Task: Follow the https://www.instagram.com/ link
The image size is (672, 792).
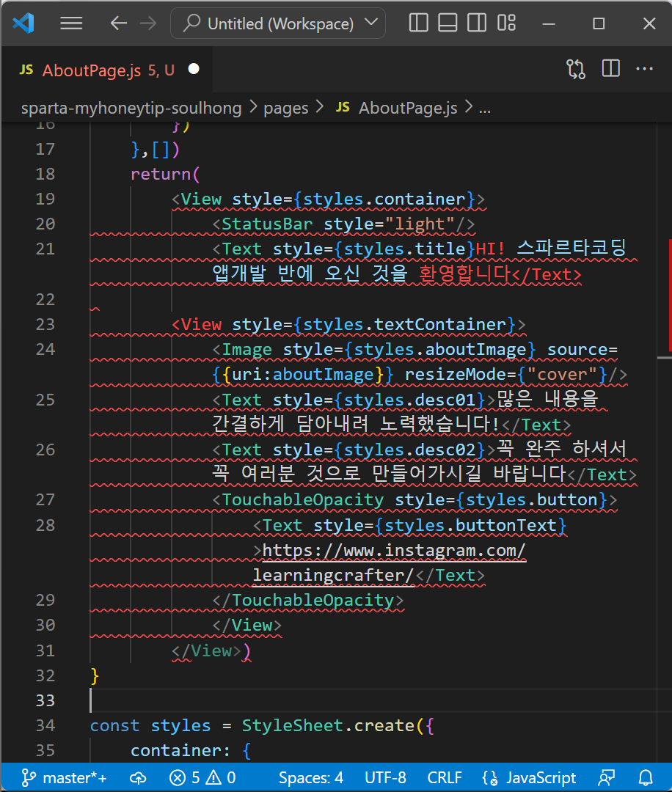Action: 394,551
